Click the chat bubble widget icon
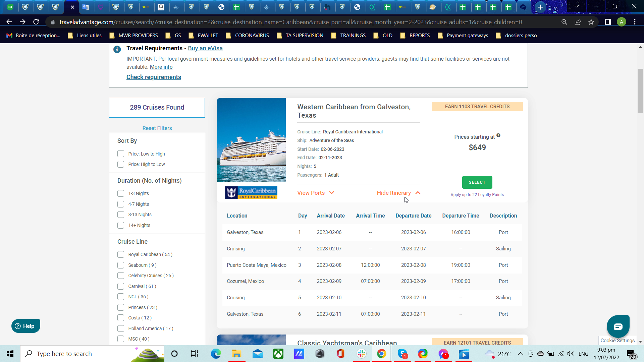This screenshot has width=644, height=362. pos(618,326)
